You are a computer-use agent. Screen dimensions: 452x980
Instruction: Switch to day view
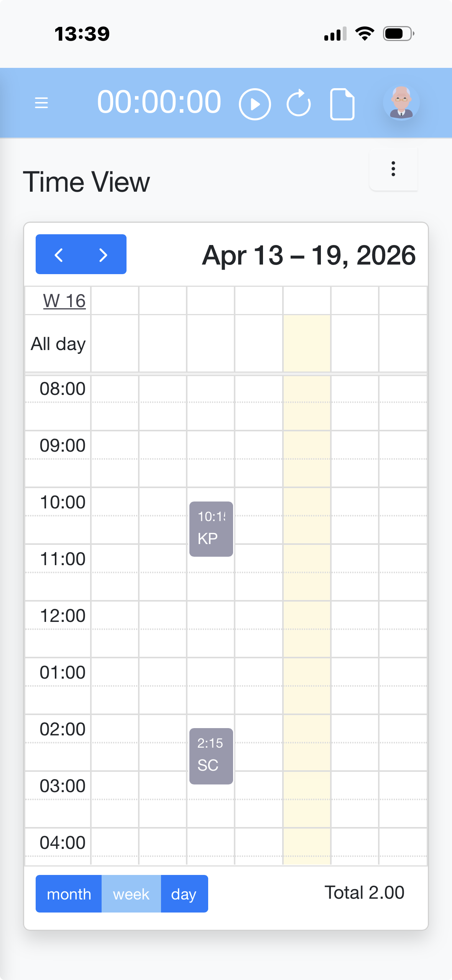184,894
